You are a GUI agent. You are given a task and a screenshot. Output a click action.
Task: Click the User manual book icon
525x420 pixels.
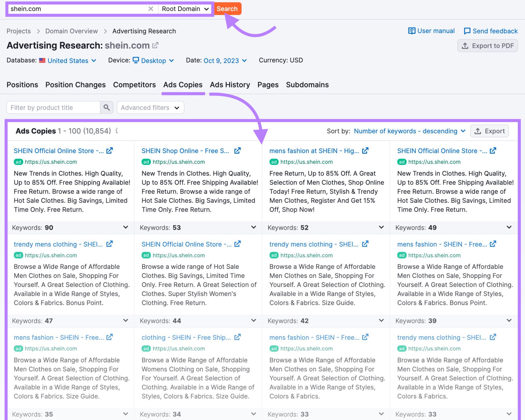point(412,31)
